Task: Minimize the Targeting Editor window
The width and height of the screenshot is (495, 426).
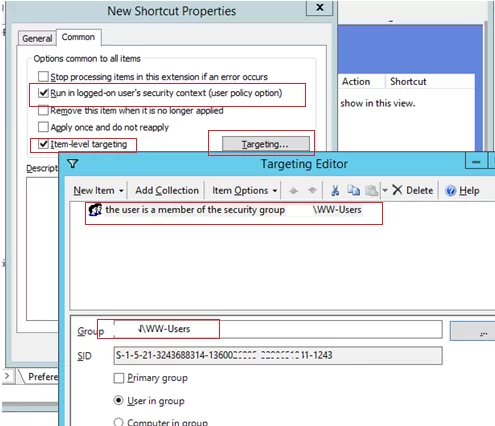Action: point(476,162)
